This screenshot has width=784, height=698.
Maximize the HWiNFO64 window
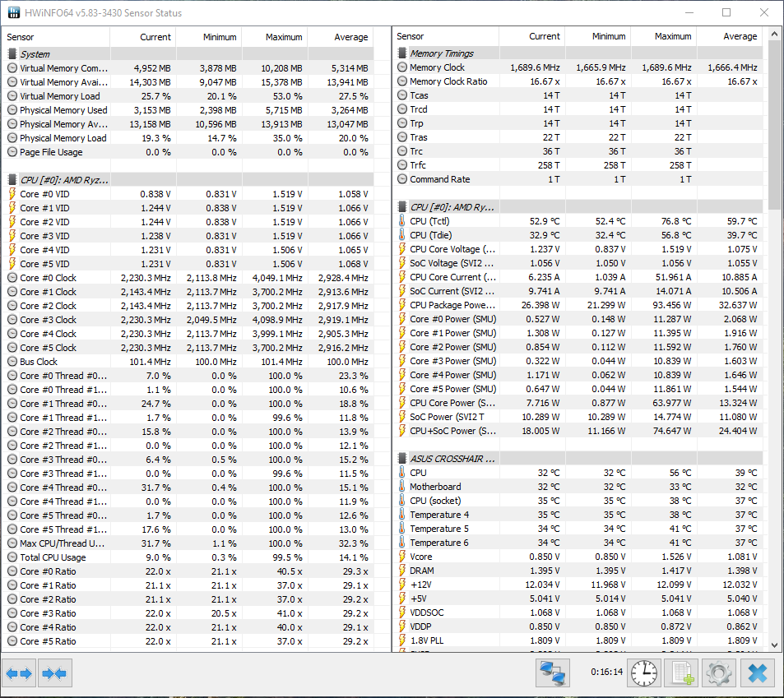coord(726,12)
